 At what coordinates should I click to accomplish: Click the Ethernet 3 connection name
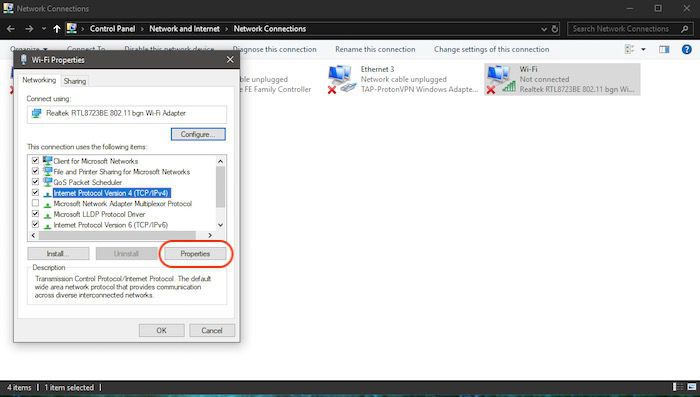(377, 69)
